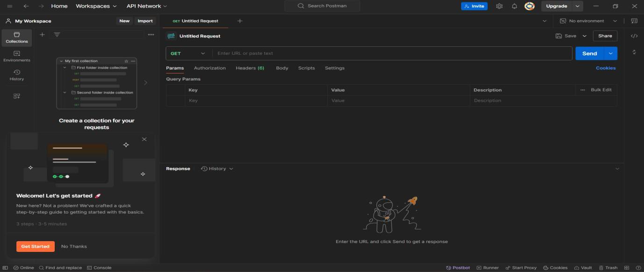Focus the request URL input field
The height and width of the screenshot is (272, 644).
tap(392, 53)
